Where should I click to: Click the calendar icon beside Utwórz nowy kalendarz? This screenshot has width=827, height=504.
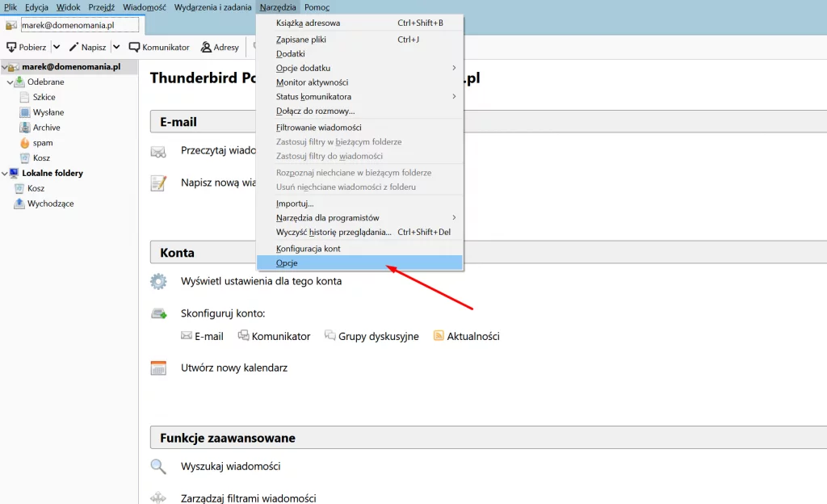click(158, 367)
